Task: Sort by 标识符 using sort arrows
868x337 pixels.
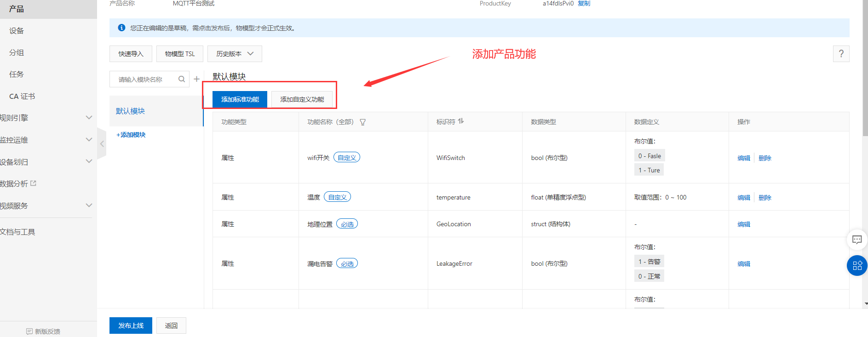Action: (x=461, y=121)
